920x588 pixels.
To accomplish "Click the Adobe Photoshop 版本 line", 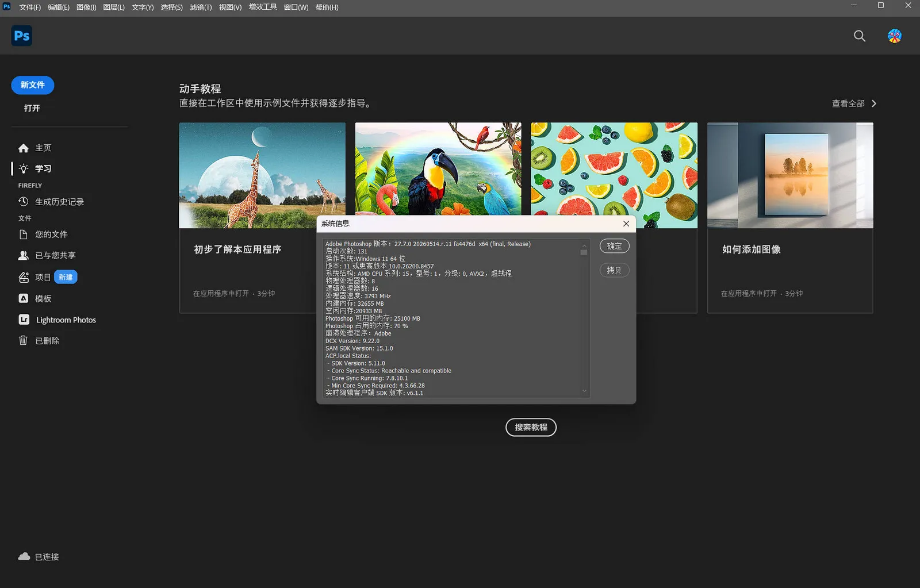I will point(428,244).
